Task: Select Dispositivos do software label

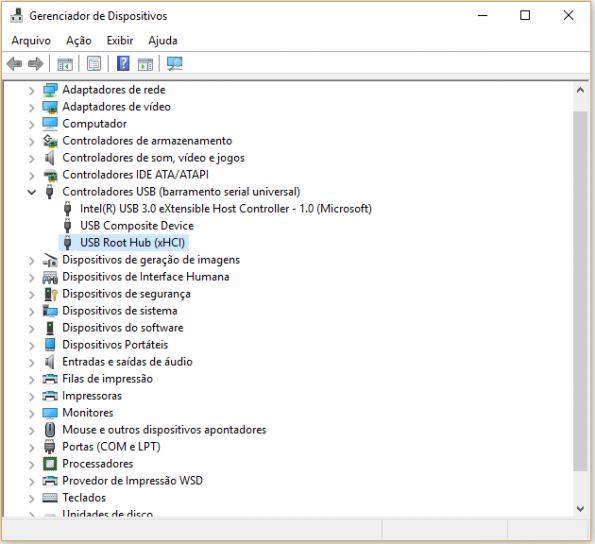Action: 123,327
